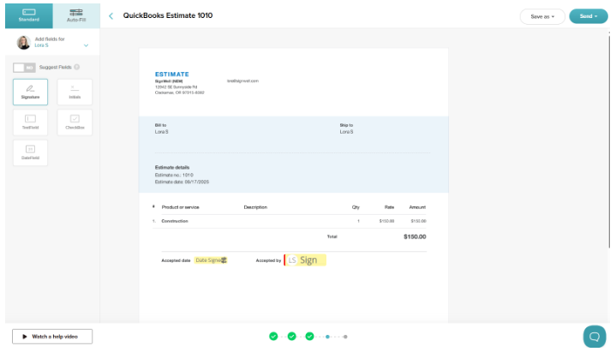
Task: Select the Initials field tool
Action: pos(75,92)
